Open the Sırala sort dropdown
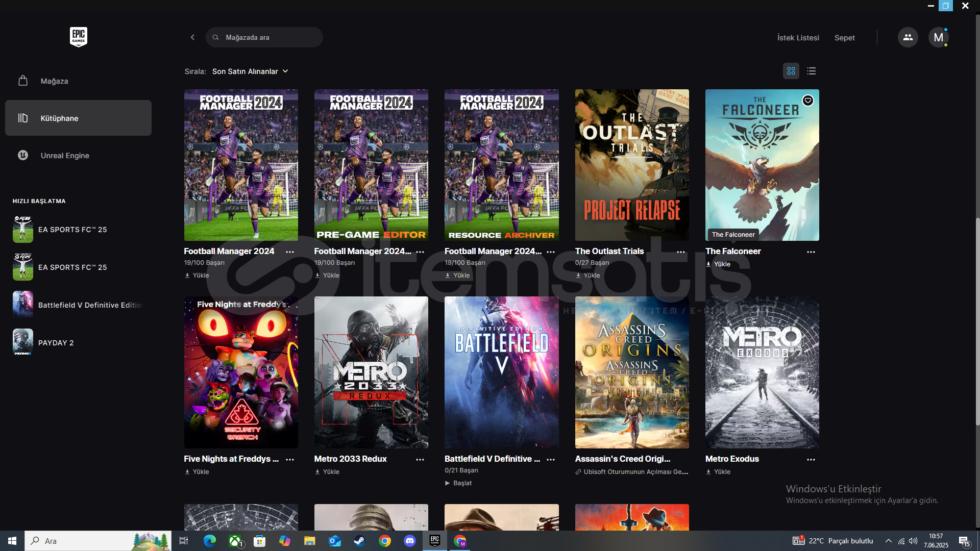 (250, 71)
